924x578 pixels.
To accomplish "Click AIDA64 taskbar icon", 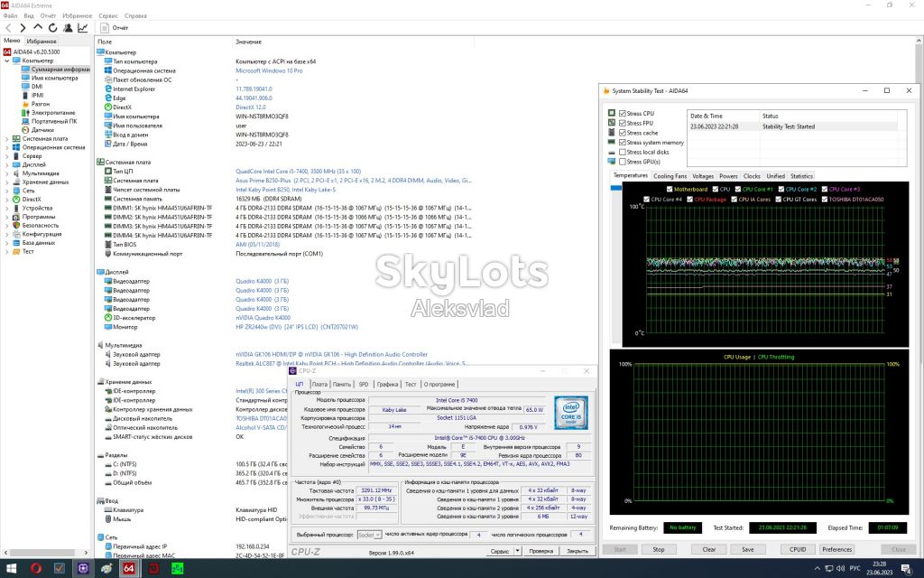I will coord(128,569).
